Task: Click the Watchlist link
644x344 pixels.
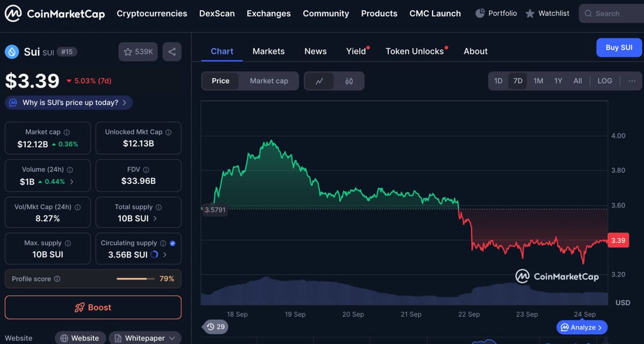Action: click(x=547, y=13)
